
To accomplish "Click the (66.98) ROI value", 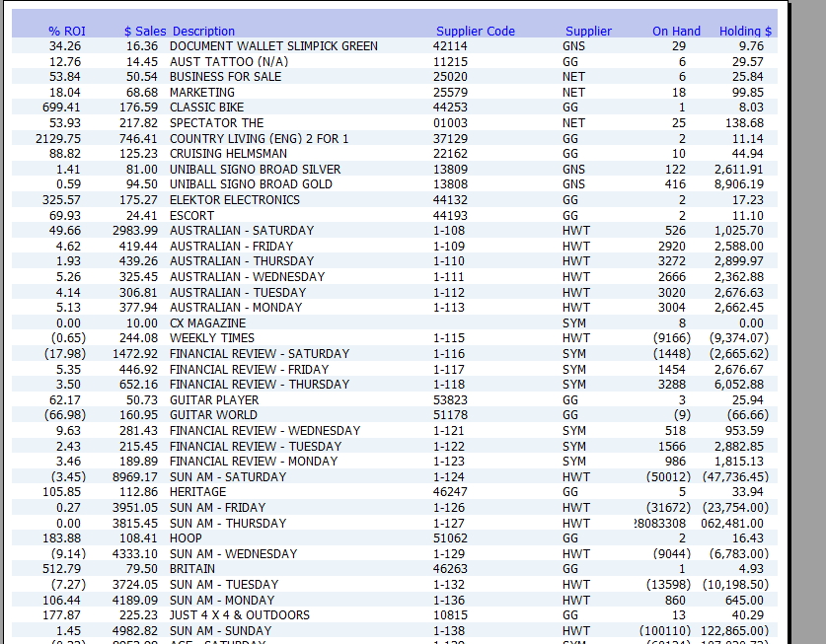I will click(65, 415).
